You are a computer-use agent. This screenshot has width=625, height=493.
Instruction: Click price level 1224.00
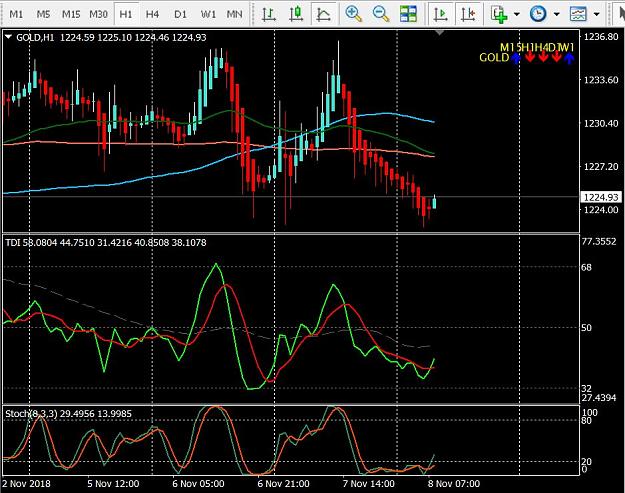coord(601,210)
